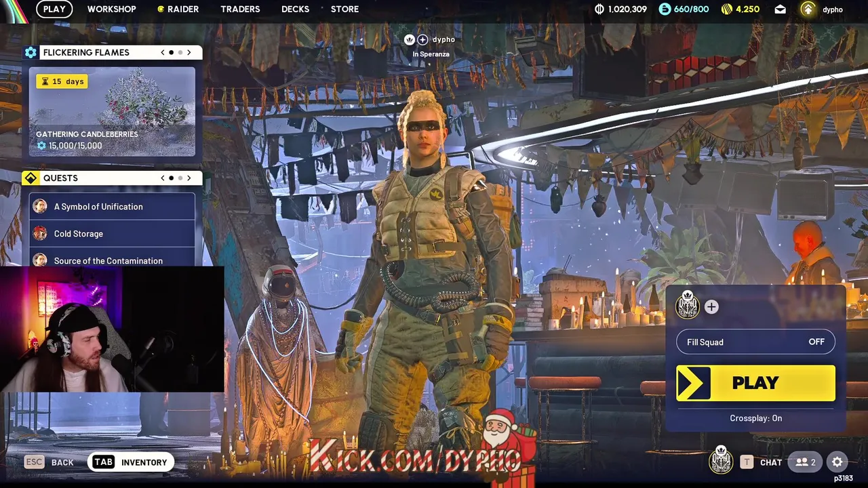This screenshot has height=488, width=868.
Task: Click the 15,000/15,000 event progress text
Action: (75, 146)
